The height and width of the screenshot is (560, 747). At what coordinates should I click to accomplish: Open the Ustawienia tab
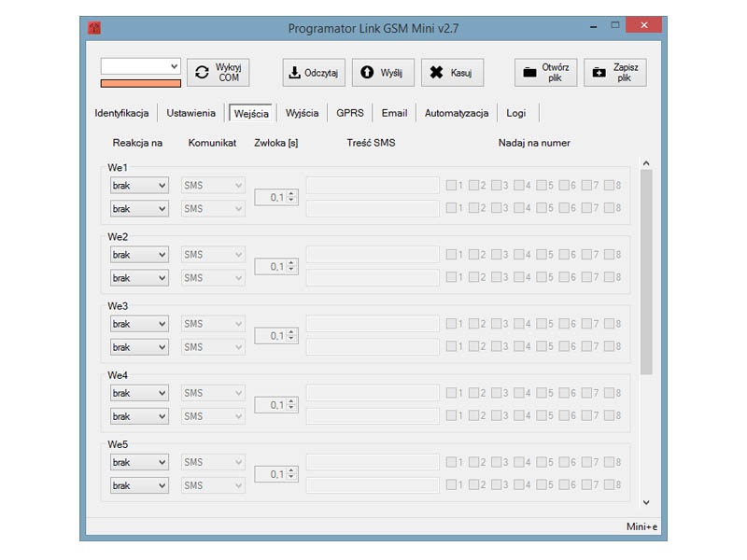tap(190, 113)
